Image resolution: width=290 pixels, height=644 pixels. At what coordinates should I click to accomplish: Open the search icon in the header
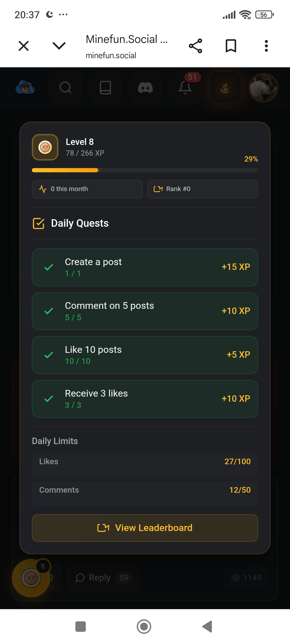click(x=66, y=87)
